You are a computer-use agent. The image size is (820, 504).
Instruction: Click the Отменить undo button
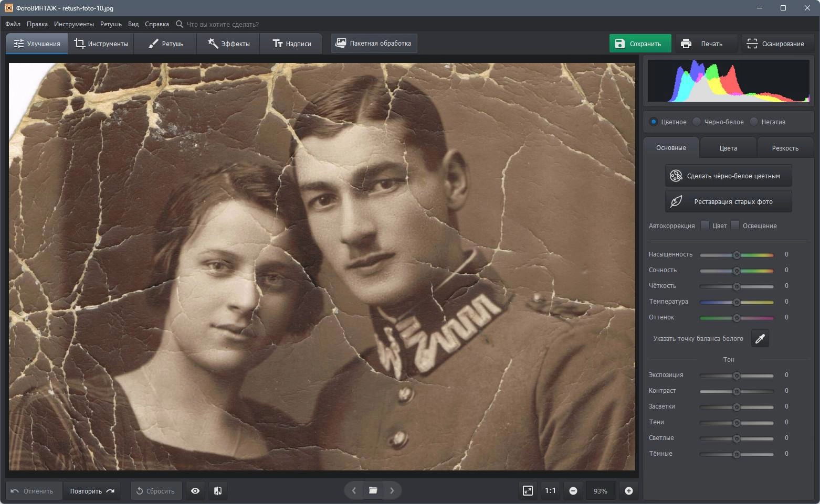[x=34, y=491]
